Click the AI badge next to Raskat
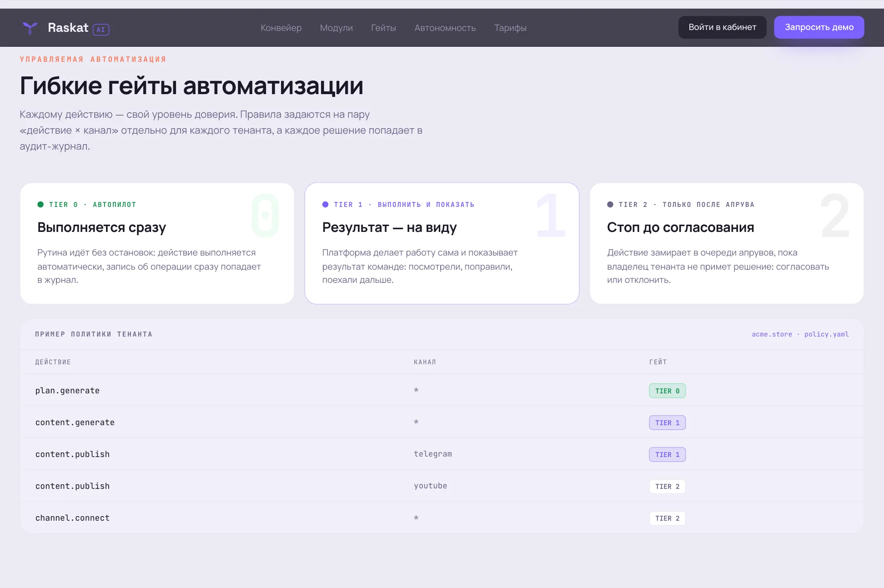 click(101, 30)
